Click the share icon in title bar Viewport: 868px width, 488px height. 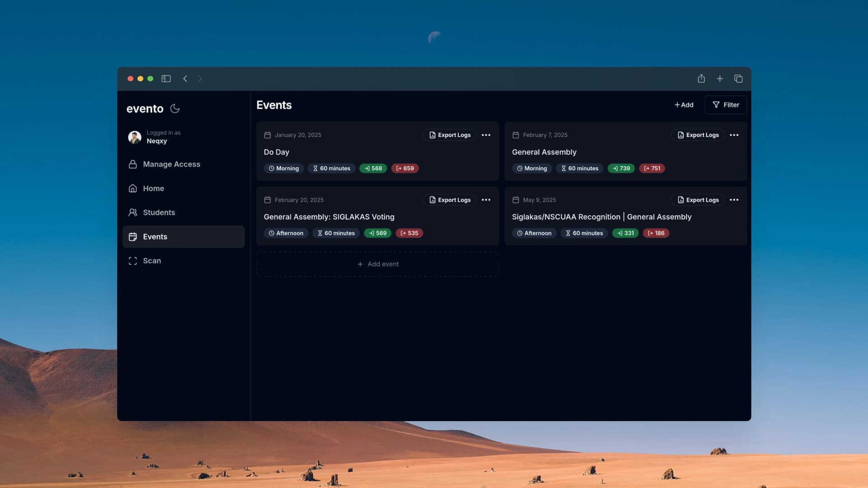pyautogui.click(x=701, y=79)
